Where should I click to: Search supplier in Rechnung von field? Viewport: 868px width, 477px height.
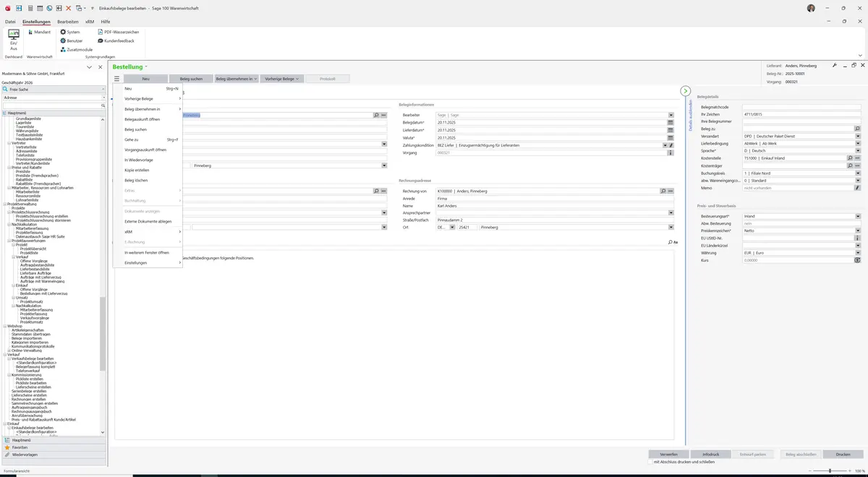point(663,191)
